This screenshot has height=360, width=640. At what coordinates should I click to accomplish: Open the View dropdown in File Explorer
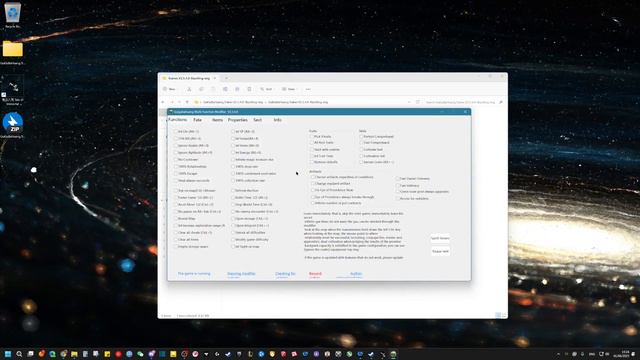tap(289, 89)
